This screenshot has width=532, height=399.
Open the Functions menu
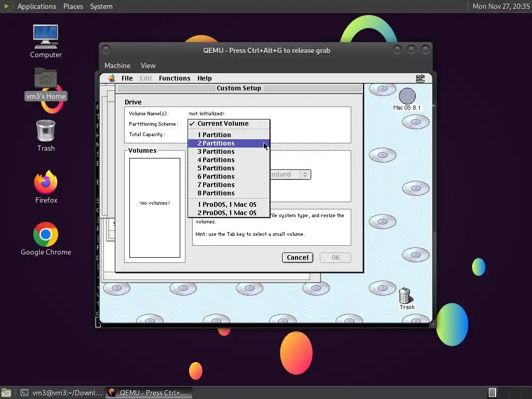pyautogui.click(x=175, y=78)
